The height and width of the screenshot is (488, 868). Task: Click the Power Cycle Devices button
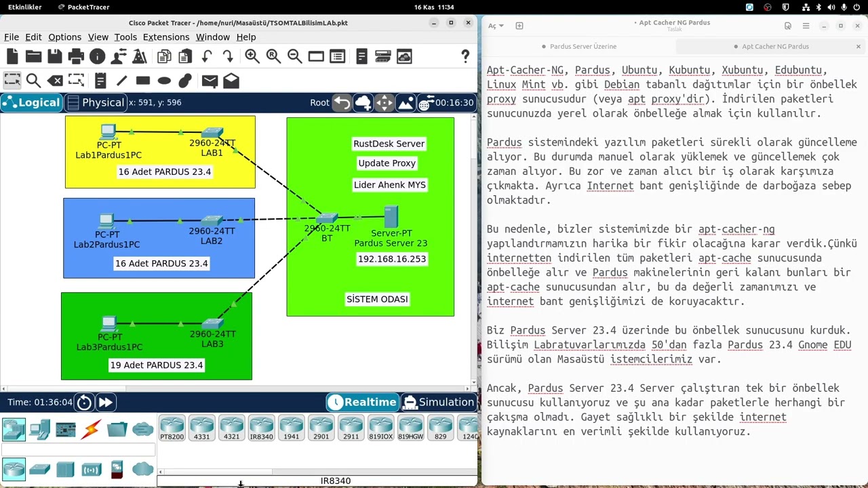[x=84, y=403]
